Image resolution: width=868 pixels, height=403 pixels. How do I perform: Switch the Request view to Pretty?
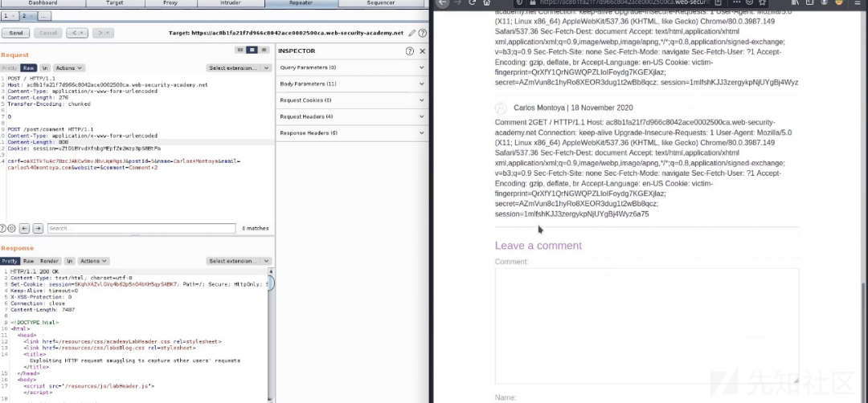click(x=10, y=68)
